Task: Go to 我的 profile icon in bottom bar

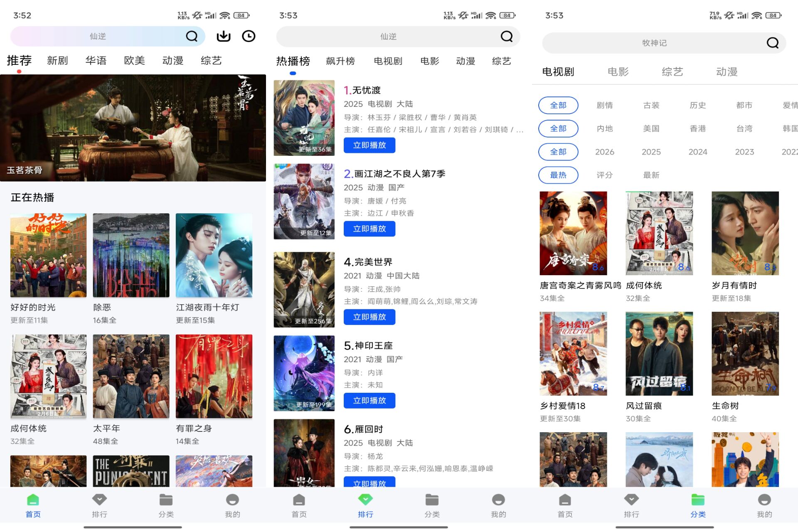Action: pyautogui.click(x=232, y=503)
